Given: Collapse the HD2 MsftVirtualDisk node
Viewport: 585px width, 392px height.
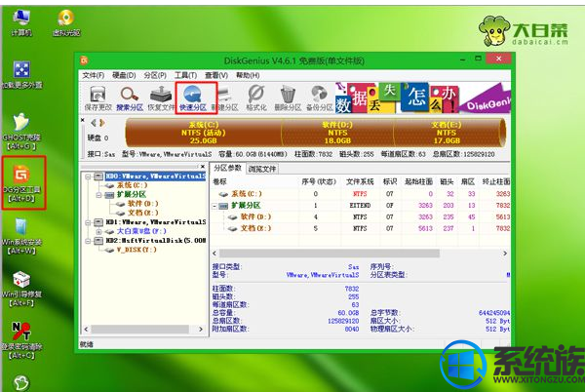Looking at the screenshot, I should click(x=88, y=241).
